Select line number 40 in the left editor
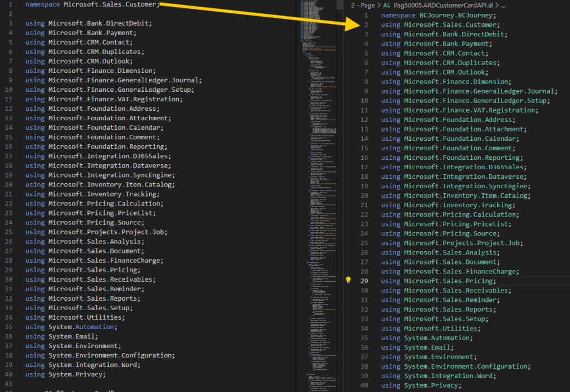Viewport: 570px width, 392px height. coord(9,374)
